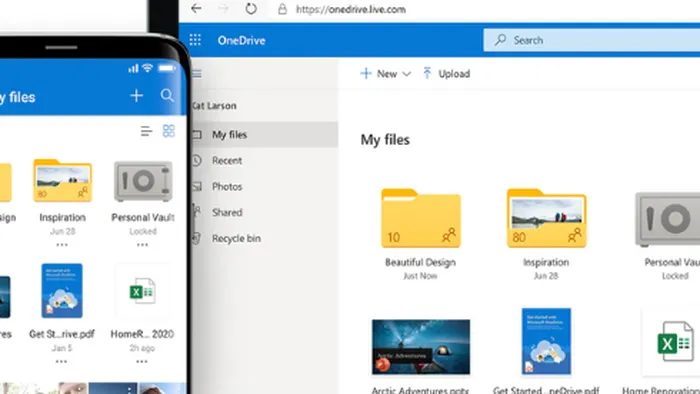Open HomeR... 2020 Excel file on phone

pos(142,291)
